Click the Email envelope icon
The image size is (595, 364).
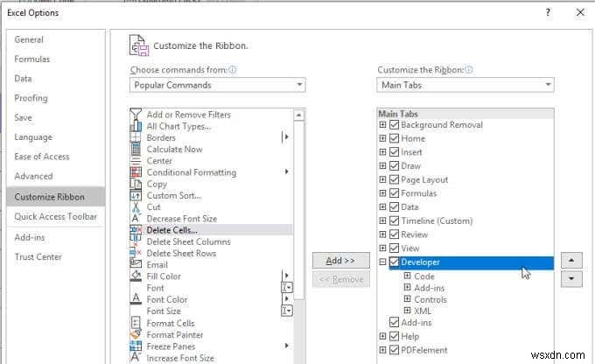pos(136,264)
